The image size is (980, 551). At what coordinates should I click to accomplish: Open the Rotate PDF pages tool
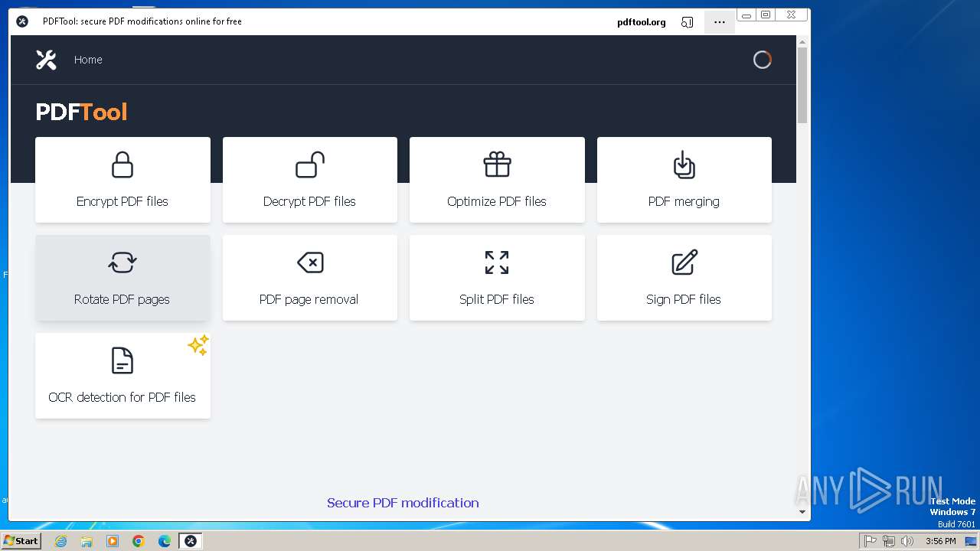(x=122, y=278)
